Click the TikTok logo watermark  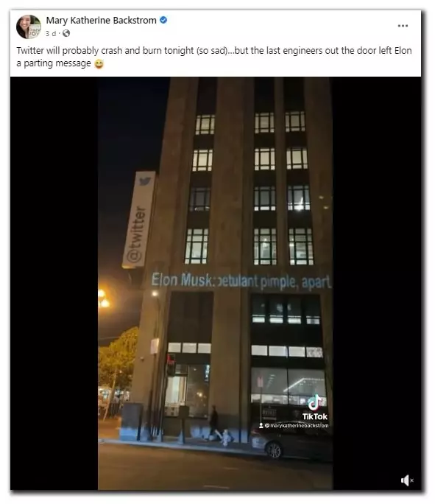pyautogui.click(x=314, y=407)
